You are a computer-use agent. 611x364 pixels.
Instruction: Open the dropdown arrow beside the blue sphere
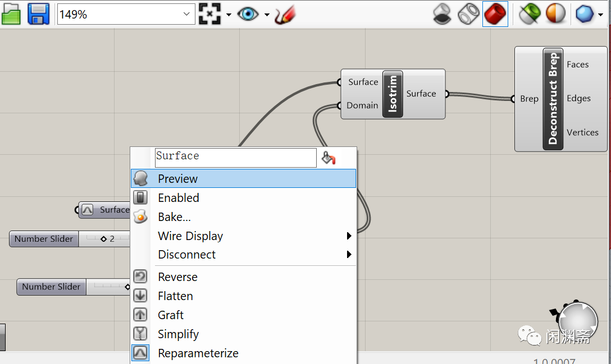point(600,15)
